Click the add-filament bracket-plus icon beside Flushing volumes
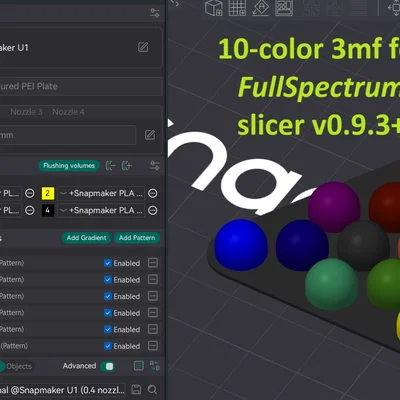The image size is (400, 400). [x=127, y=165]
